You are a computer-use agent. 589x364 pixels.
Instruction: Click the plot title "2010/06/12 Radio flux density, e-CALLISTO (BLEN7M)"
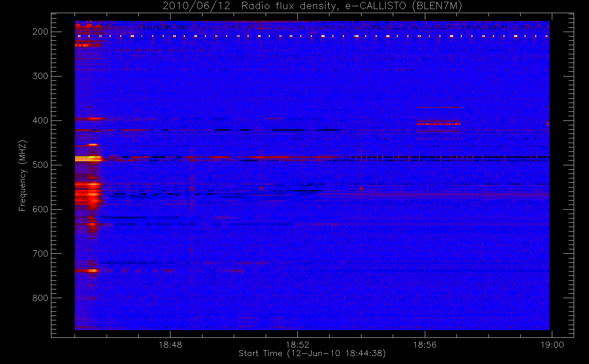312,6
